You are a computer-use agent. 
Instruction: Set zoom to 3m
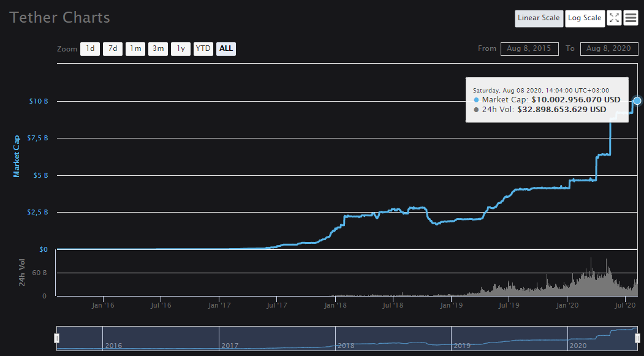tap(157, 48)
